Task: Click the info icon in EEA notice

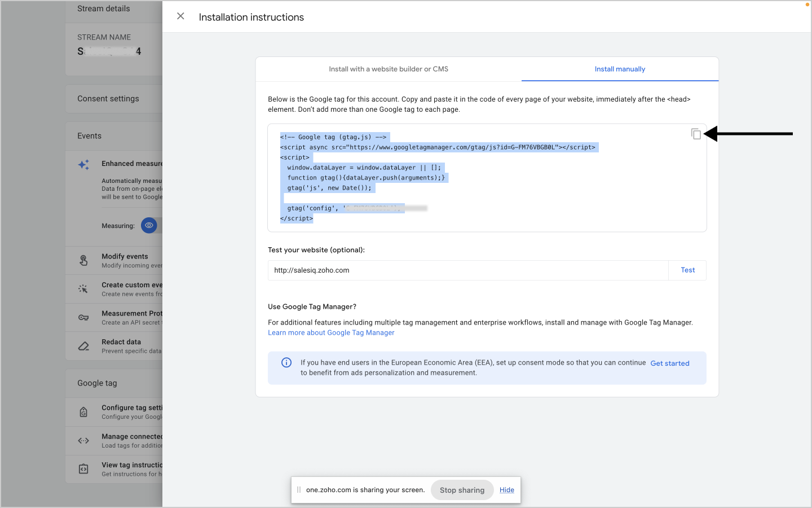Action: 286,363
